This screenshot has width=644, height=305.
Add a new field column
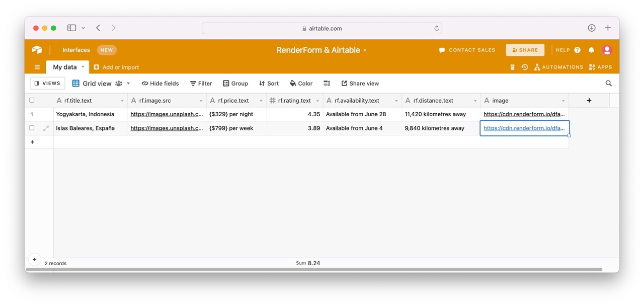pyautogui.click(x=589, y=100)
